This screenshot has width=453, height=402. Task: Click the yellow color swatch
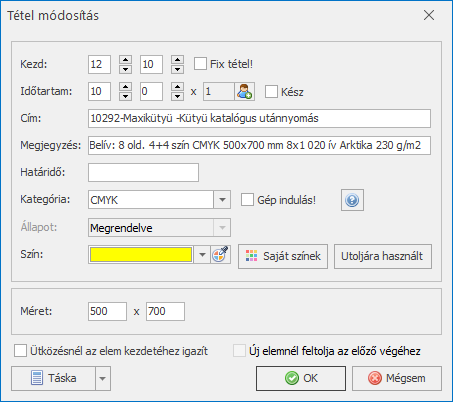click(141, 255)
